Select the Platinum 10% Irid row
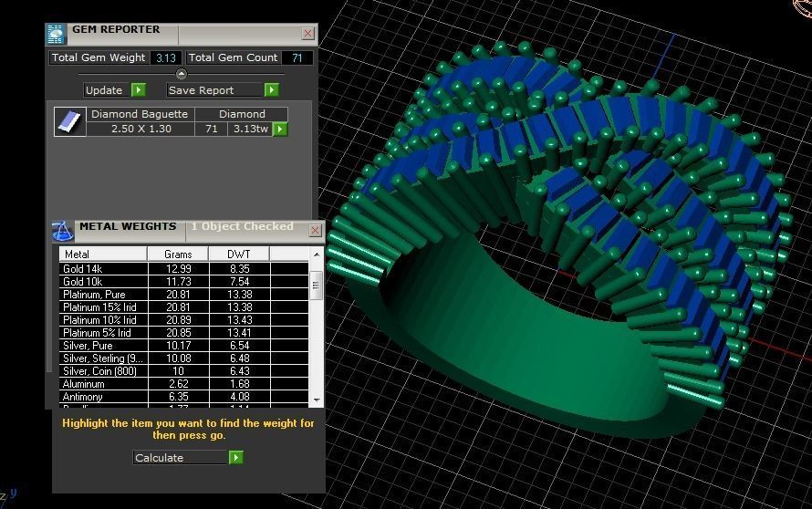The height and width of the screenshot is (509, 812). click(183, 320)
